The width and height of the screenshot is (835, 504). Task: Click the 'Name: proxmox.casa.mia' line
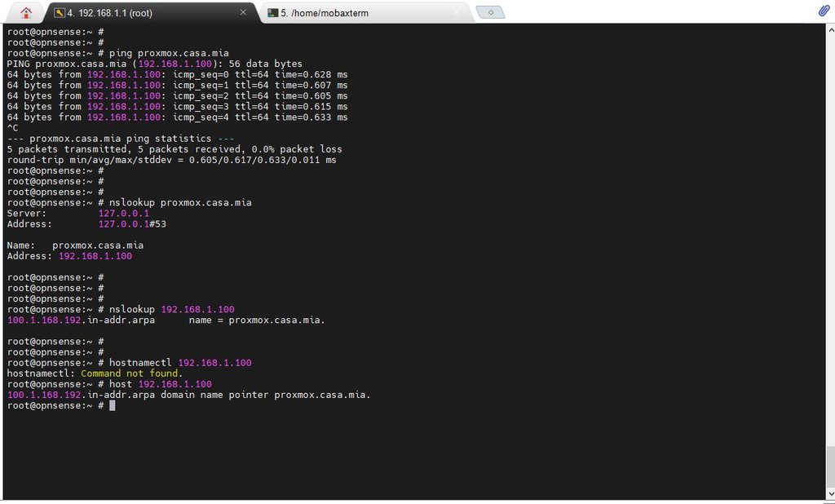coord(75,245)
